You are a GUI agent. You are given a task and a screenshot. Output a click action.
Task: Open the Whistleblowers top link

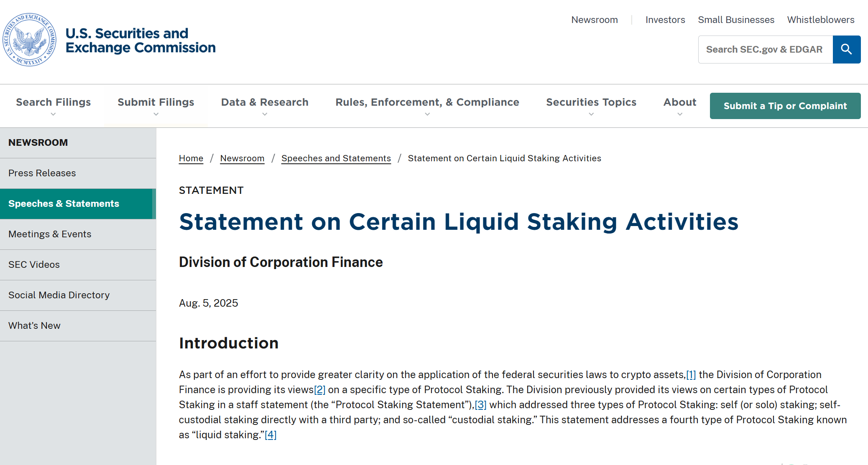click(821, 20)
